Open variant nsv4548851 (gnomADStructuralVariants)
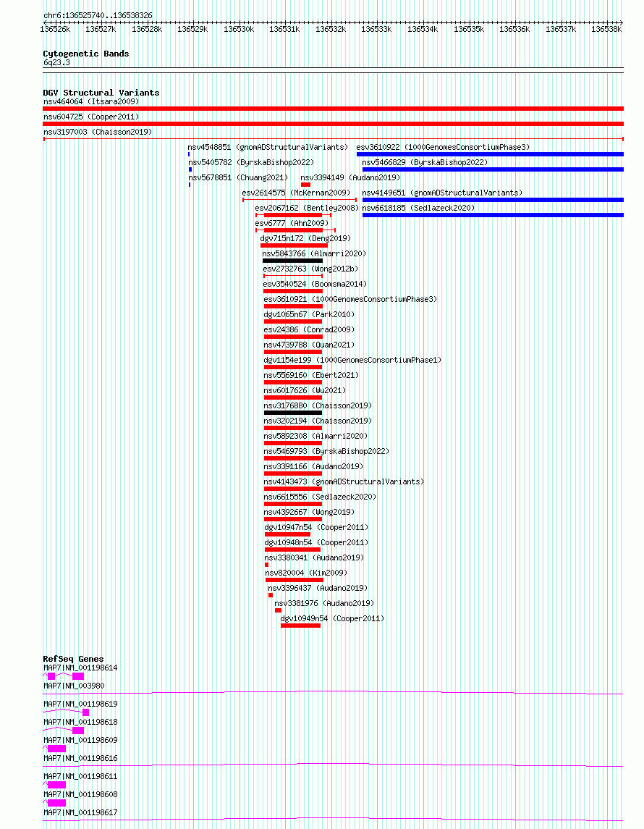The width and height of the screenshot is (644, 829). click(x=268, y=148)
